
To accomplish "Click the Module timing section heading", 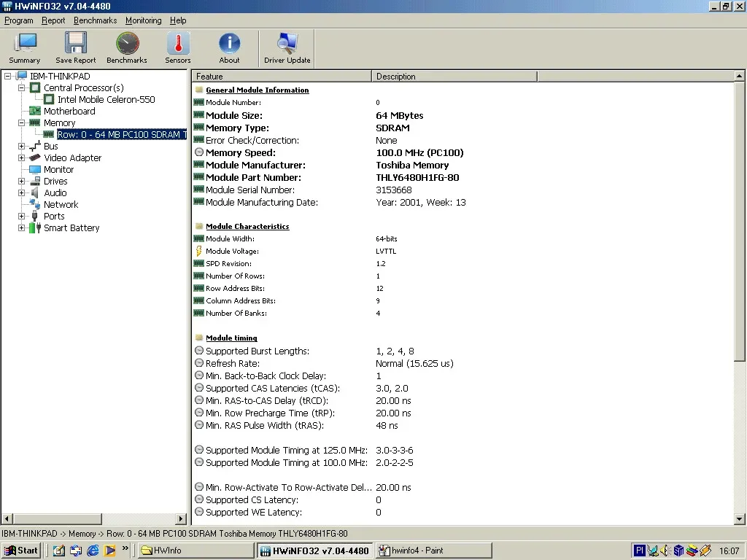I will pos(231,338).
